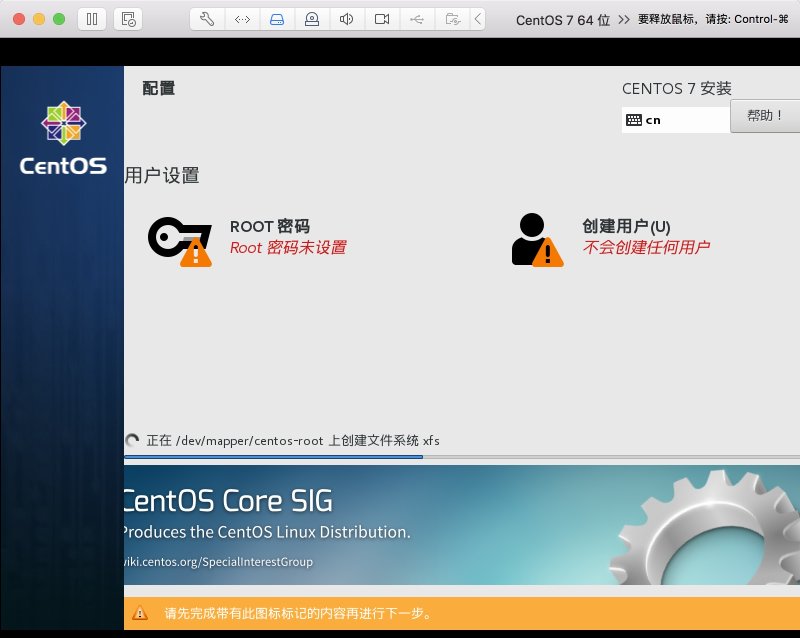The width and height of the screenshot is (800, 638).
Task: Open the USB devices icon
Action: (x=417, y=19)
